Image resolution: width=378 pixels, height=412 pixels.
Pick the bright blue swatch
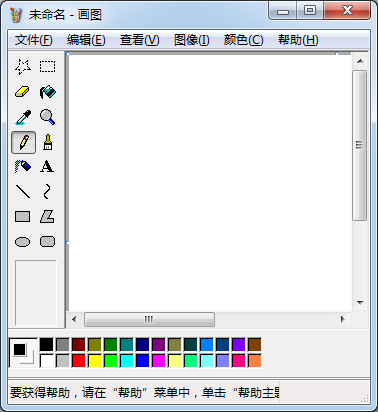(143, 361)
